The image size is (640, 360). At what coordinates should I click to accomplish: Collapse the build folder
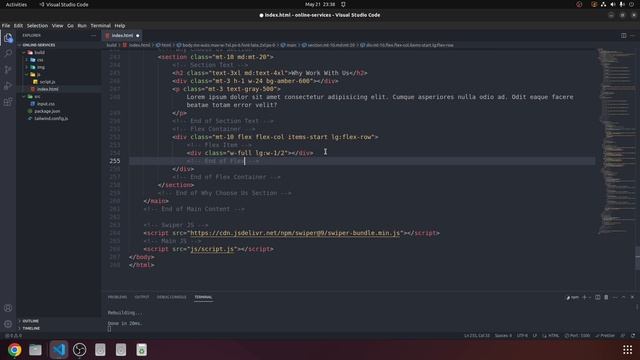(x=40, y=53)
